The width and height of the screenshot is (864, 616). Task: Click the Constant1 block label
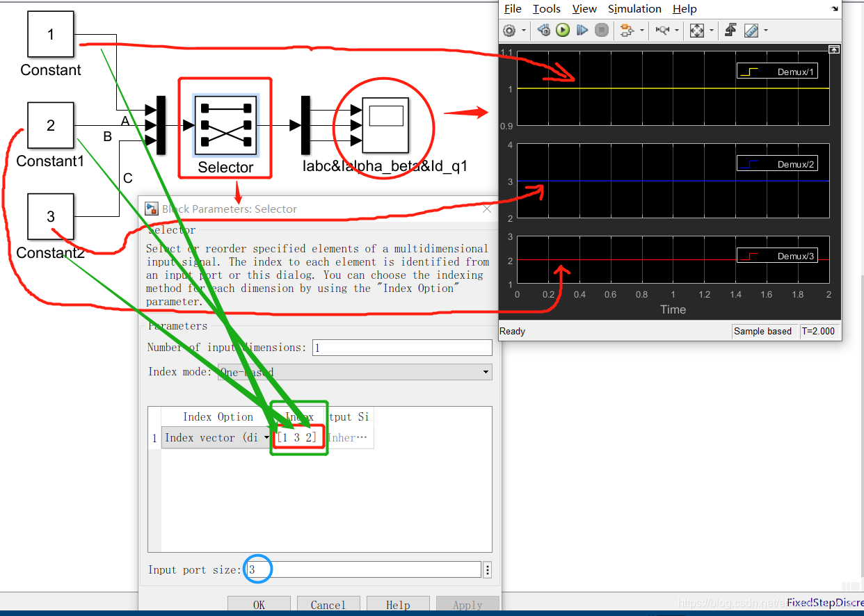pos(49,161)
